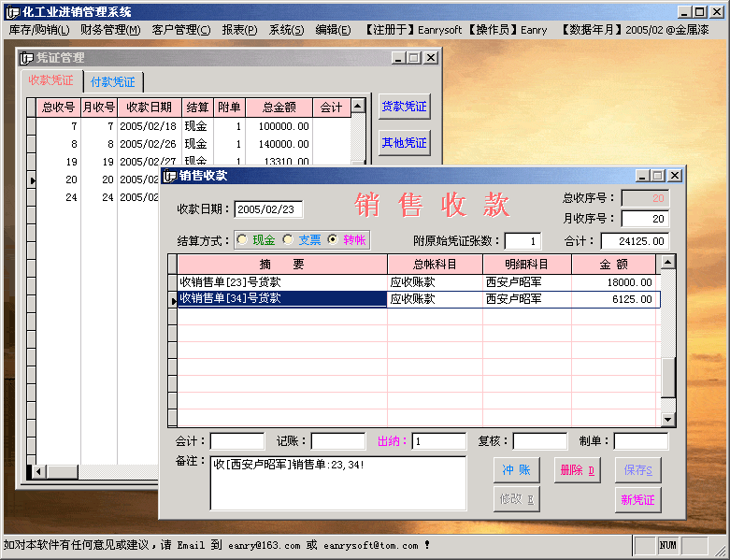Click the 复核 input field
730x560 pixels.
coord(540,441)
